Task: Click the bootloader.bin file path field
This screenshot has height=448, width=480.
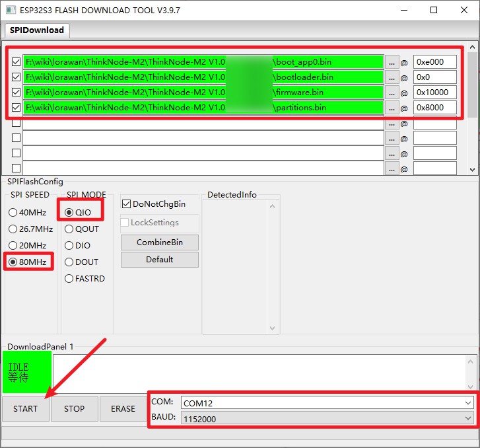Action: [203, 77]
